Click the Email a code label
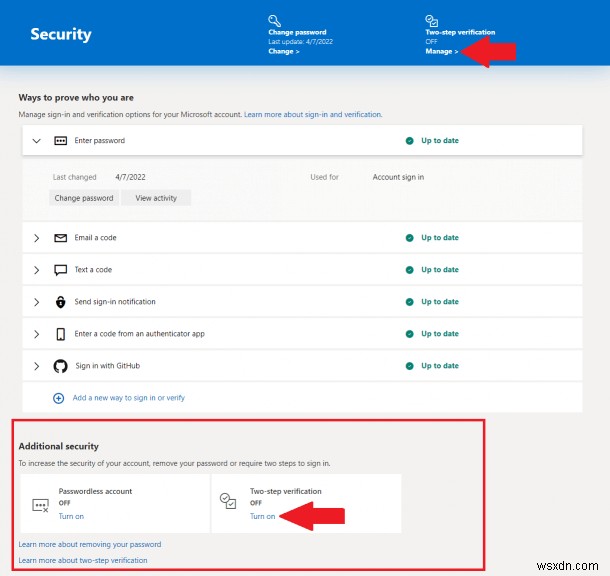The height and width of the screenshot is (576, 610). pos(95,238)
